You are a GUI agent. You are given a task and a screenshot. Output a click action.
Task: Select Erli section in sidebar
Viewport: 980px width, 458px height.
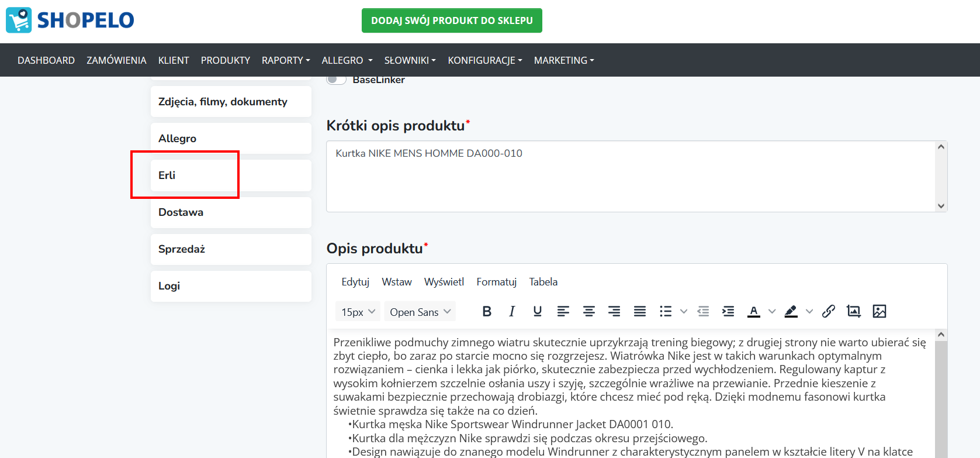231,175
